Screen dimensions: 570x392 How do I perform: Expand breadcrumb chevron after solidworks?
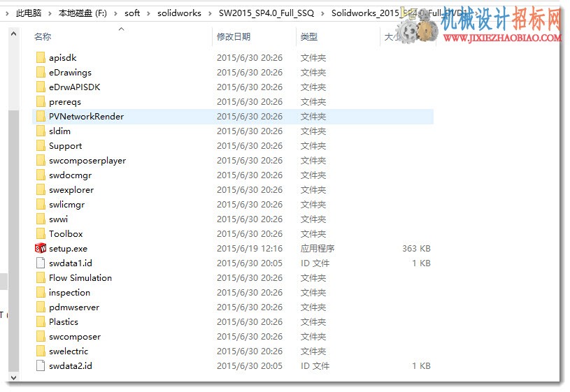210,13
